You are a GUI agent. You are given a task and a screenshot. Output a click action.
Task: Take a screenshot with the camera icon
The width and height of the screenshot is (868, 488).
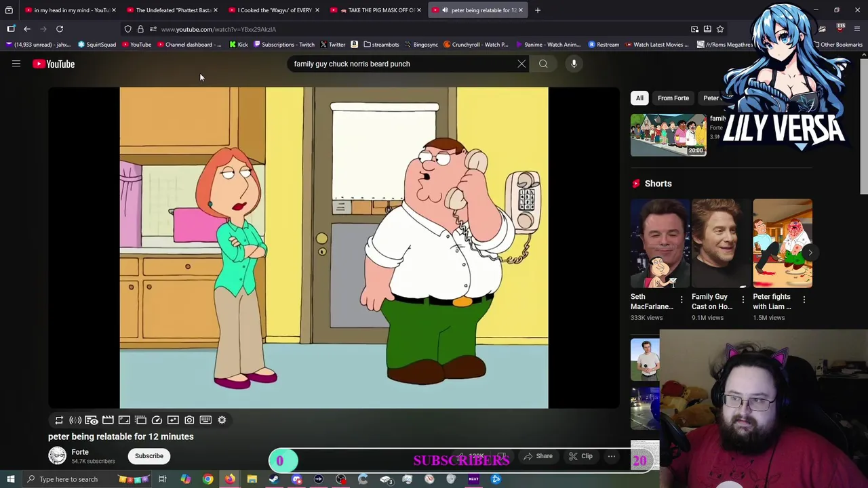pyautogui.click(x=189, y=420)
